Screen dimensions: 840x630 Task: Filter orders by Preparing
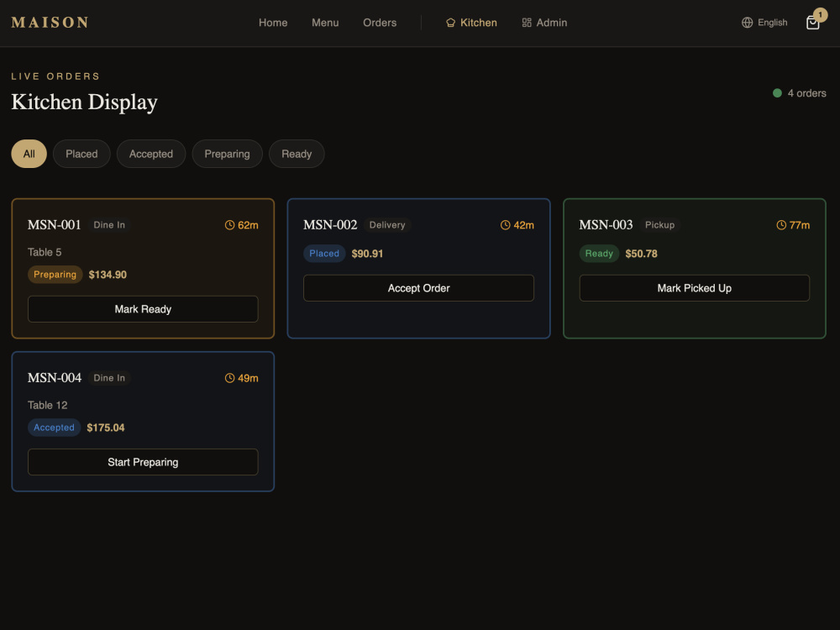point(227,154)
